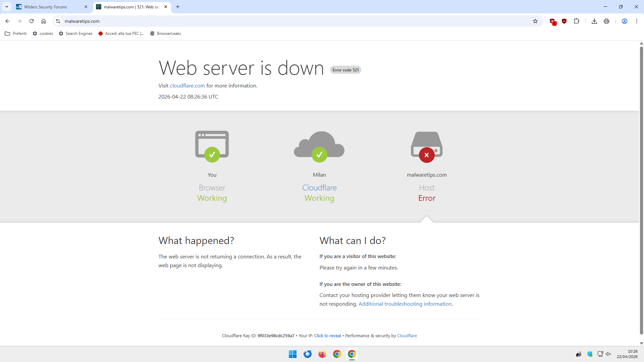644x362 pixels.
Task: Select the malwaretips.com 521 tab
Action: click(131, 7)
